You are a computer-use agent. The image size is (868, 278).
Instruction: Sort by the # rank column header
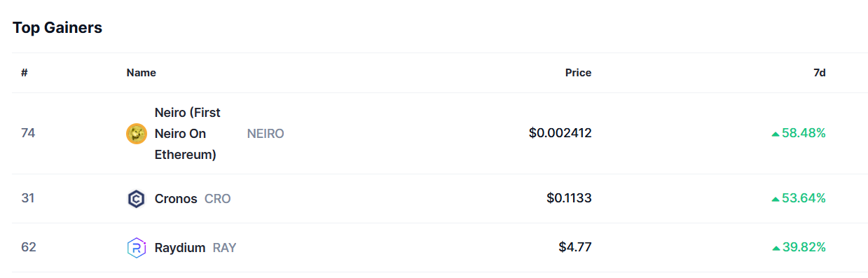[x=25, y=73]
